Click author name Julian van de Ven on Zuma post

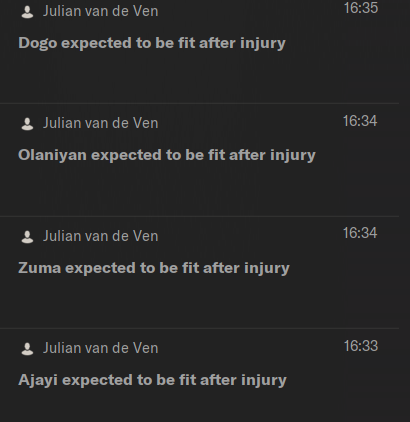click(100, 236)
